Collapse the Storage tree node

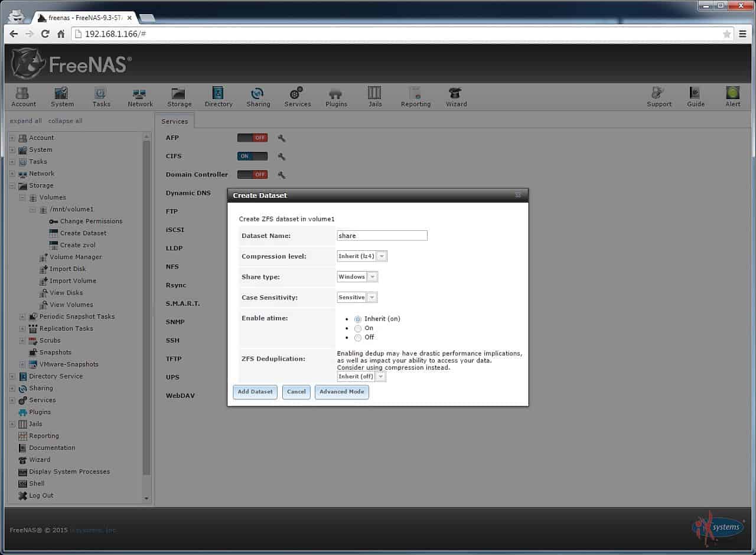click(x=12, y=186)
